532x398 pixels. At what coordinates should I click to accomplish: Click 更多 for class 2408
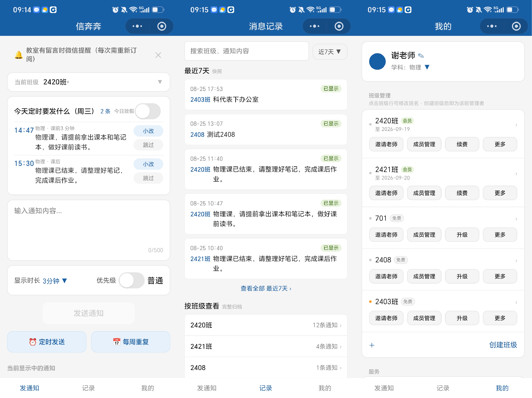click(500, 276)
